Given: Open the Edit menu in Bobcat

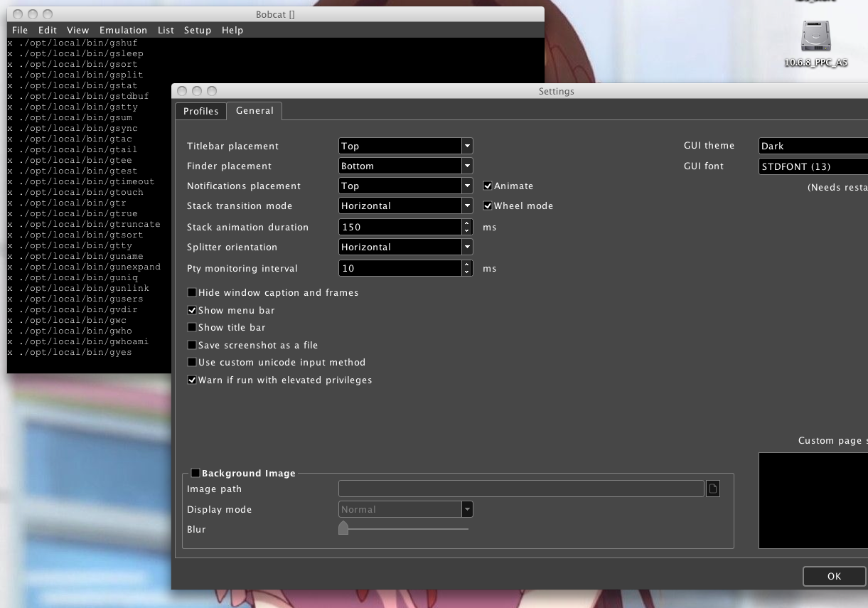Looking at the screenshot, I should click(48, 30).
